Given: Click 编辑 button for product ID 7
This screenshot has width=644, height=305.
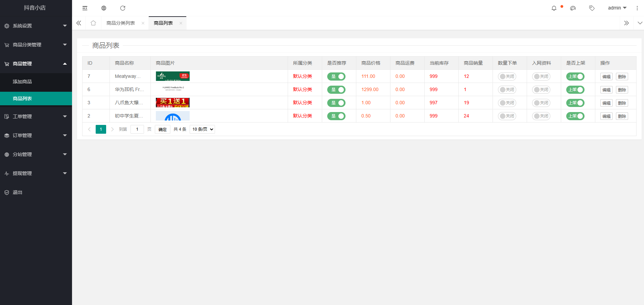Looking at the screenshot, I should [606, 77].
